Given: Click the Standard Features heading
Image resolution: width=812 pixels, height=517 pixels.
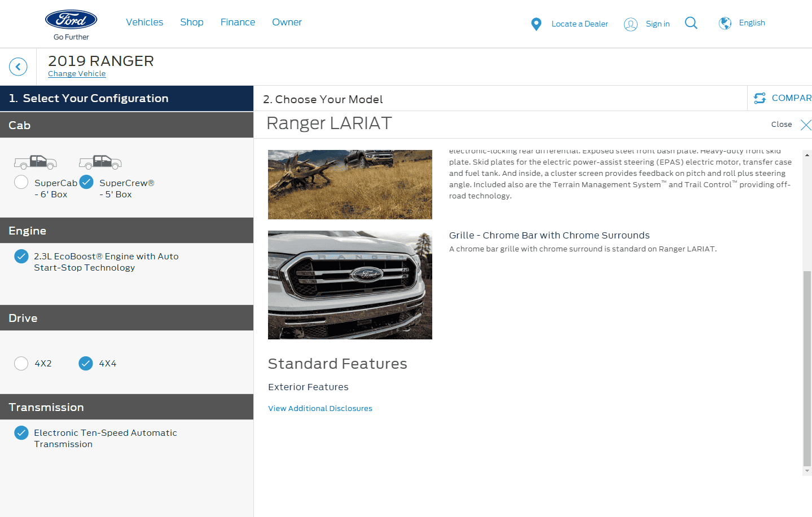Looking at the screenshot, I should click(x=337, y=364).
